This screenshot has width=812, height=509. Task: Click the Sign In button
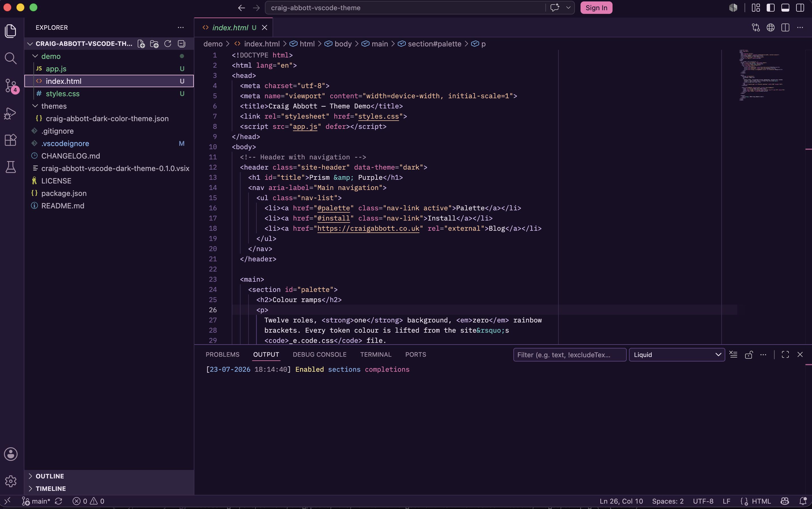tap(596, 8)
